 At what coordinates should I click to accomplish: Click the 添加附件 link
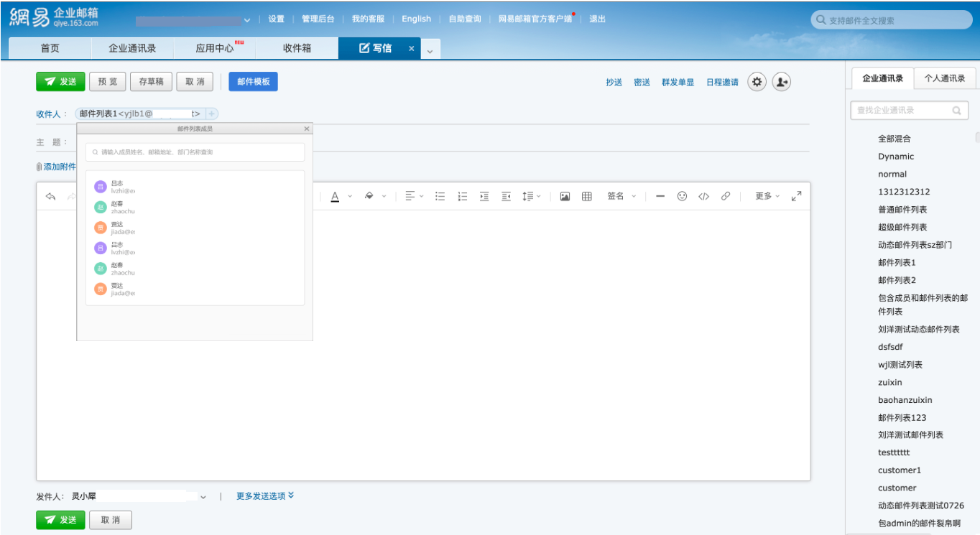(59, 167)
